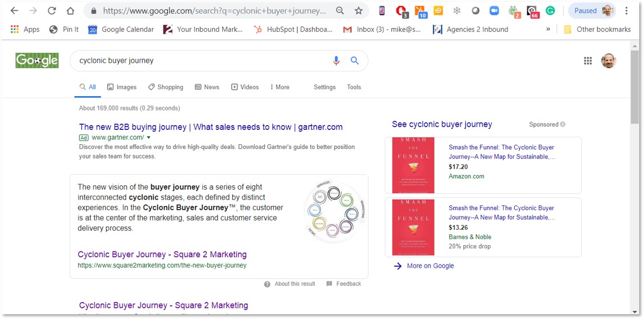Screen dimensions: 644x319
Task: Click the yellow square extension icon
Action: click(438, 11)
